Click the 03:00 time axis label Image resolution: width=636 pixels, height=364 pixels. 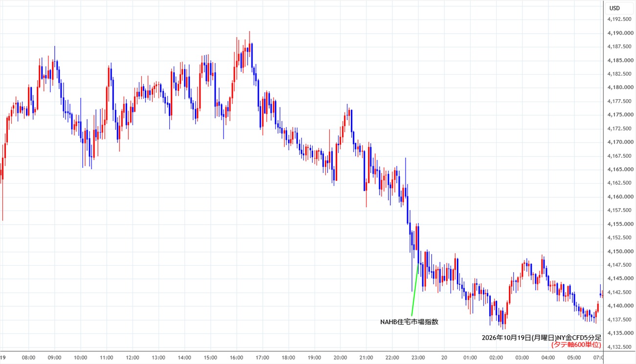click(522, 358)
